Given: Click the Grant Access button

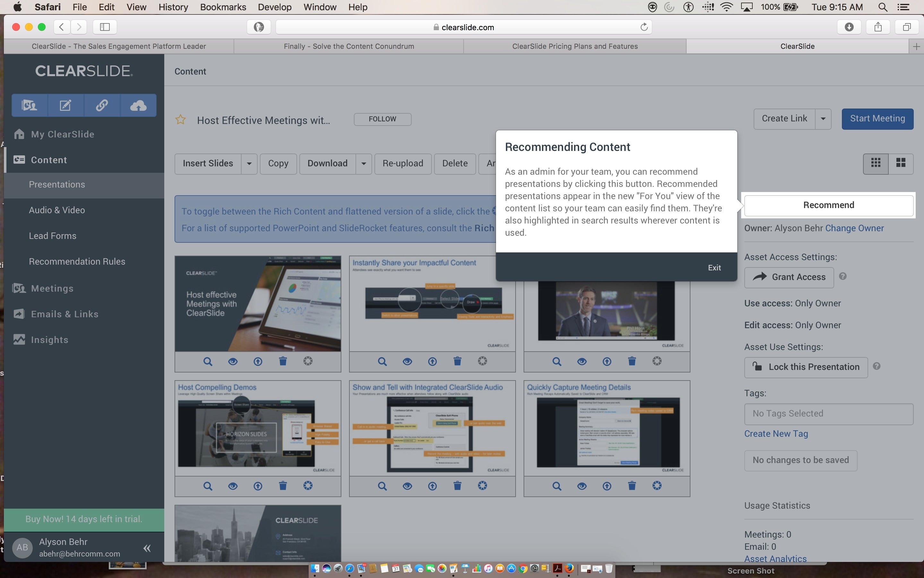Looking at the screenshot, I should point(789,277).
